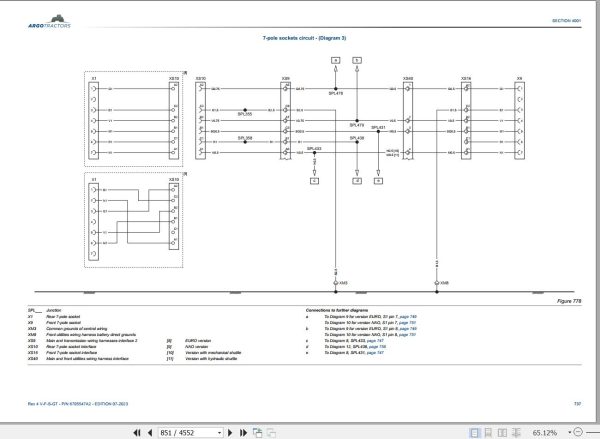600x439 pixels.
Task: Open the page number dropdown arrow
Action: (x=219, y=433)
